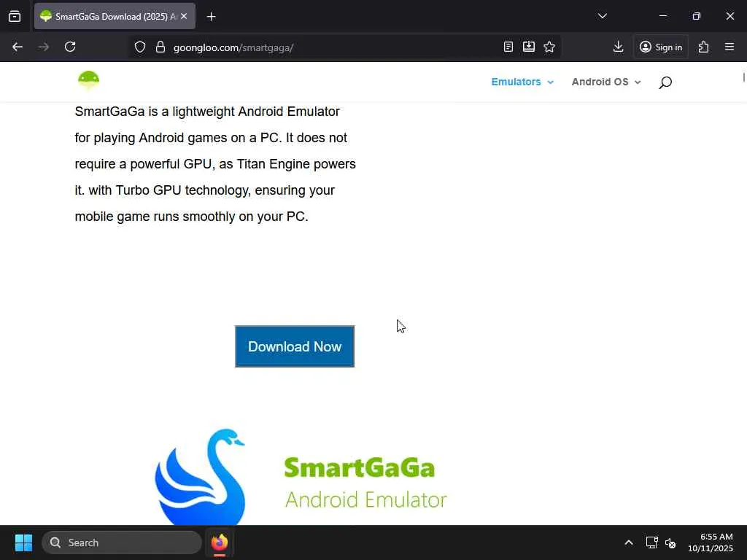Open the clock showing 6:55 AM
Viewport: 747px width, 560px height.
[x=710, y=542]
